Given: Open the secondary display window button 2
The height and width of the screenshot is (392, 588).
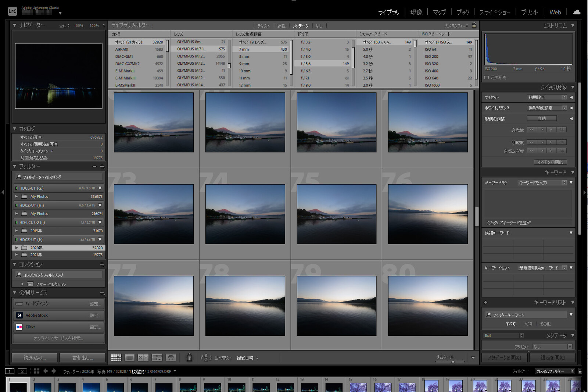Looking at the screenshot, I should click(22, 371).
